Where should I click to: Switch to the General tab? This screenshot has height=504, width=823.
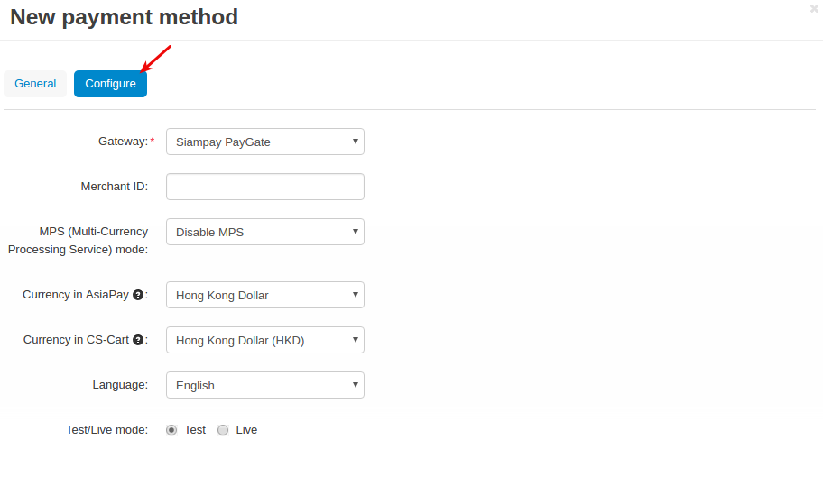(x=35, y=84)
